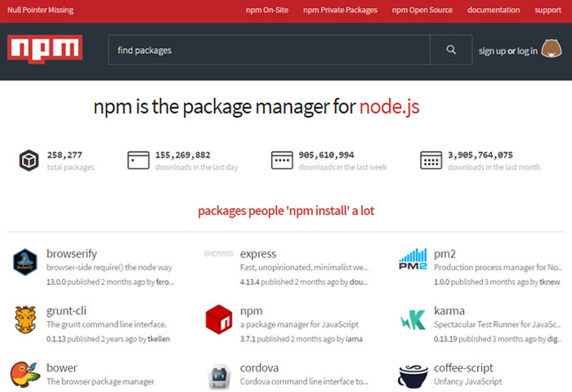
Task: Open the karma package title
Action: pos(449,310)
